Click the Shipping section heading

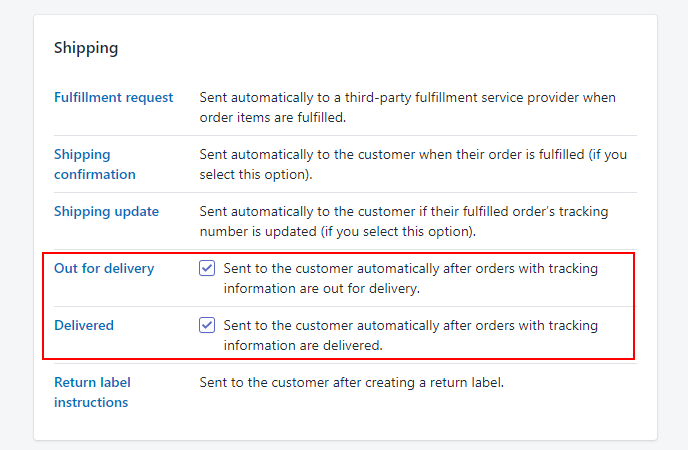pyautogui.click(x=86, y=48)
